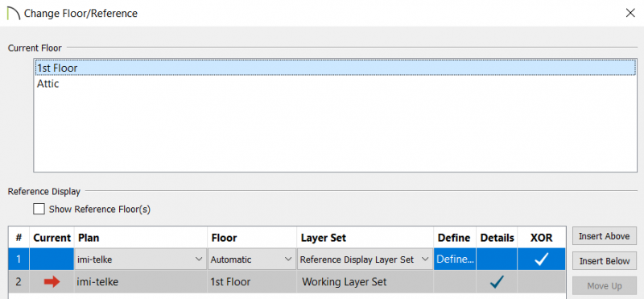Viewport: 644px width, 299px height.
Task: Toggle the Details checkmark in row 2
Action: click(497, 282)
